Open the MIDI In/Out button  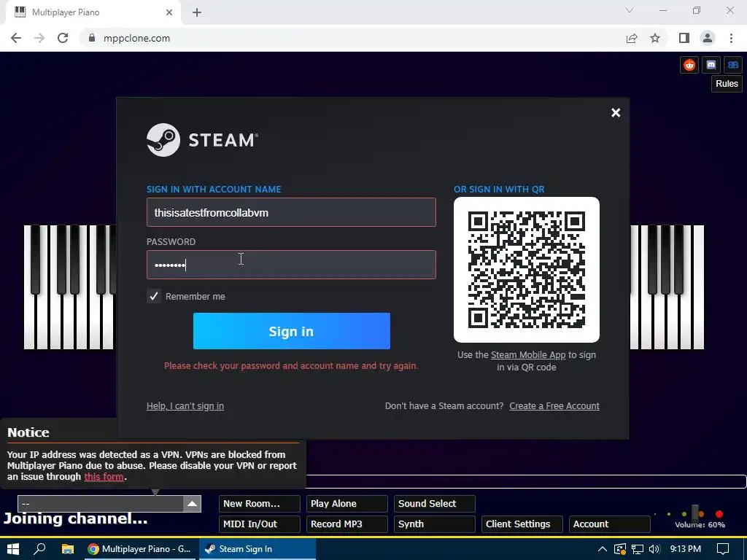tap(260, 524)
